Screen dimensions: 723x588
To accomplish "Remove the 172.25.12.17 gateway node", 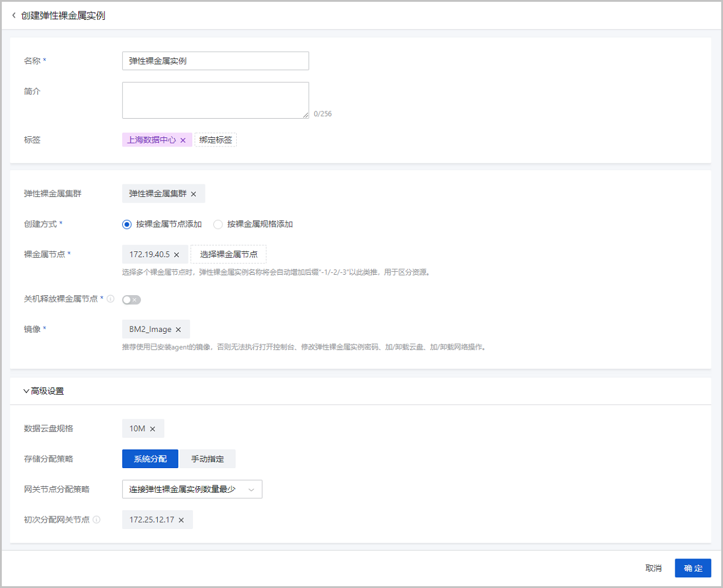I will 181,519.
